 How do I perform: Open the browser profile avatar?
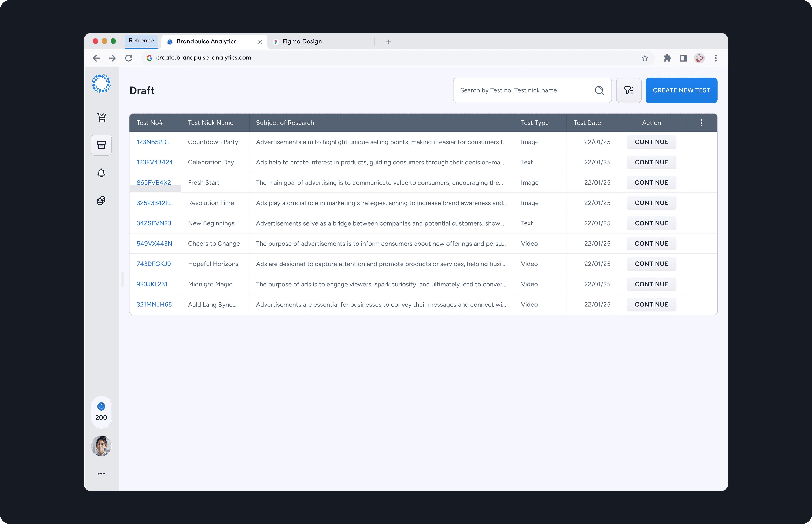point(699,58)
